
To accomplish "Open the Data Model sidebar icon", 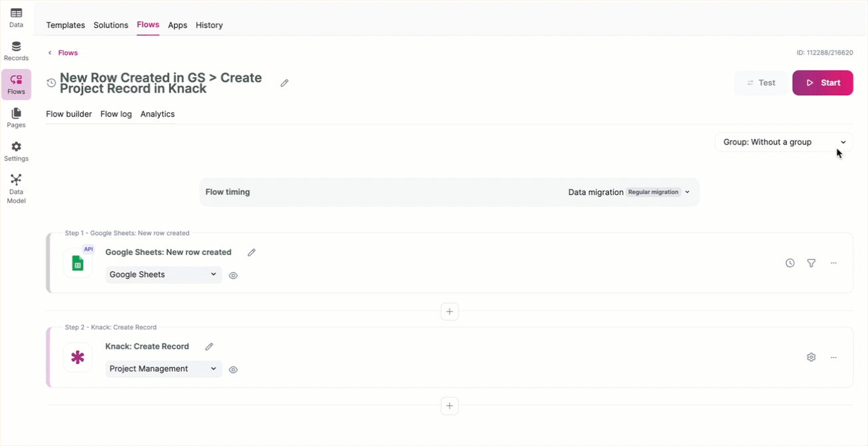I will click(x=16, y=188).
